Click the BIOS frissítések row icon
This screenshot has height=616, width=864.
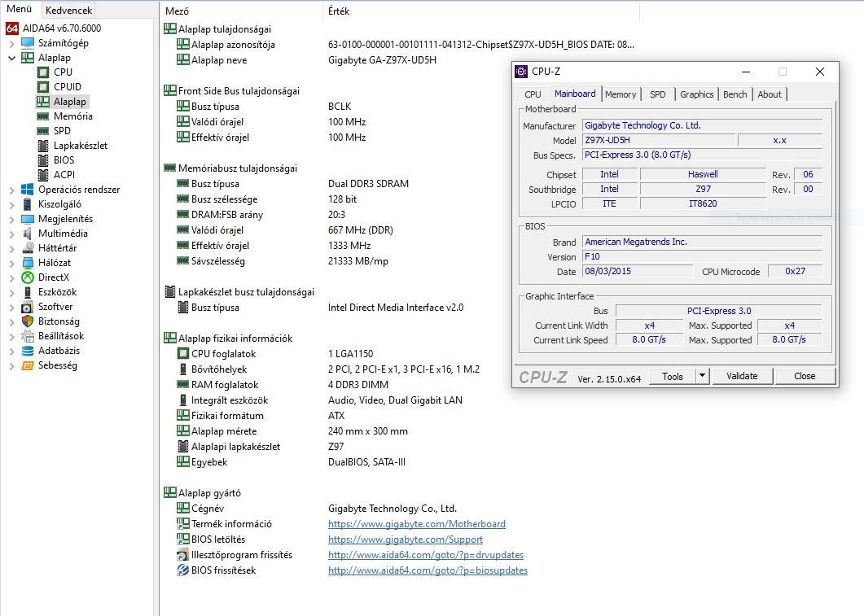point(183,570)
